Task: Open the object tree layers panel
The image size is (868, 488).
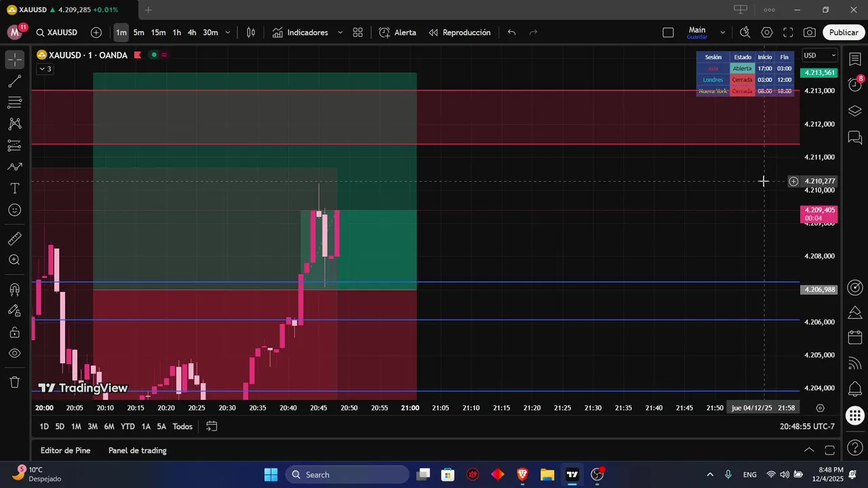Action: click(855, 111)
